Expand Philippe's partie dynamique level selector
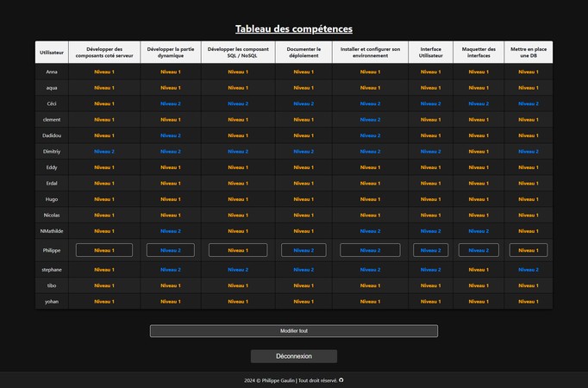This screenshot has width=588, height=388. coord(170,250)
